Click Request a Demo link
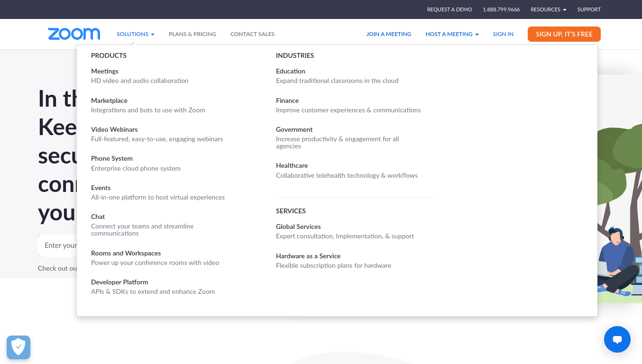 click(x=449, y=9)
